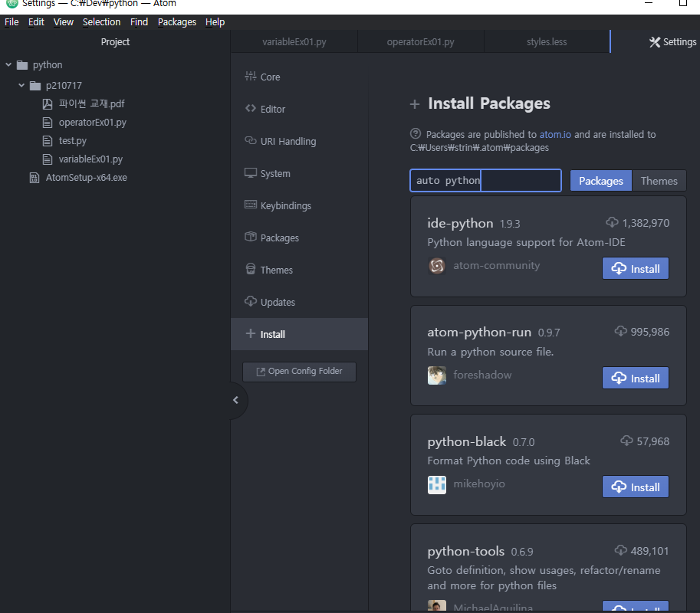Collapse the python root folder

click(8, 64)
